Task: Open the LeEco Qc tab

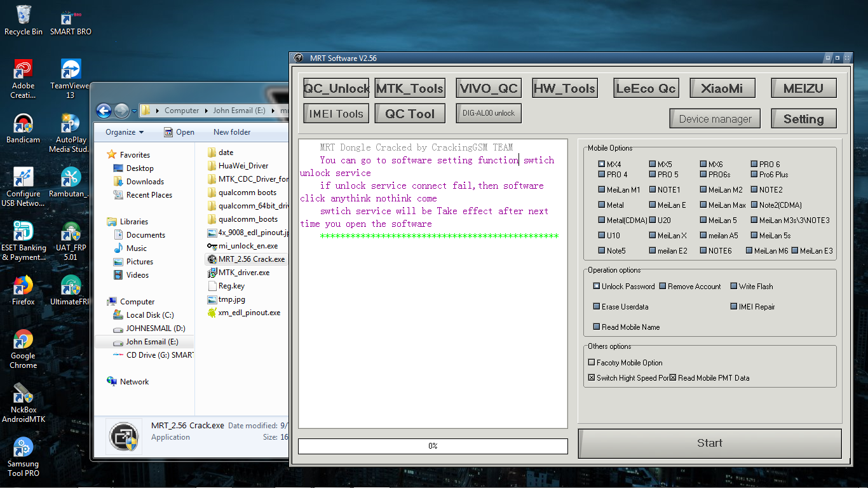Action: [646, 88]
